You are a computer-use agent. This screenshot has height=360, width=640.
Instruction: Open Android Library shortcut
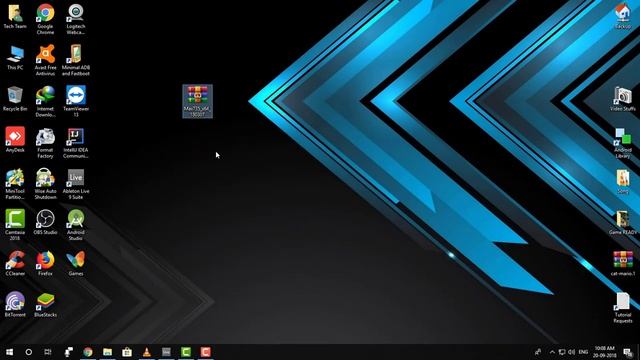[x=623, y=143]
